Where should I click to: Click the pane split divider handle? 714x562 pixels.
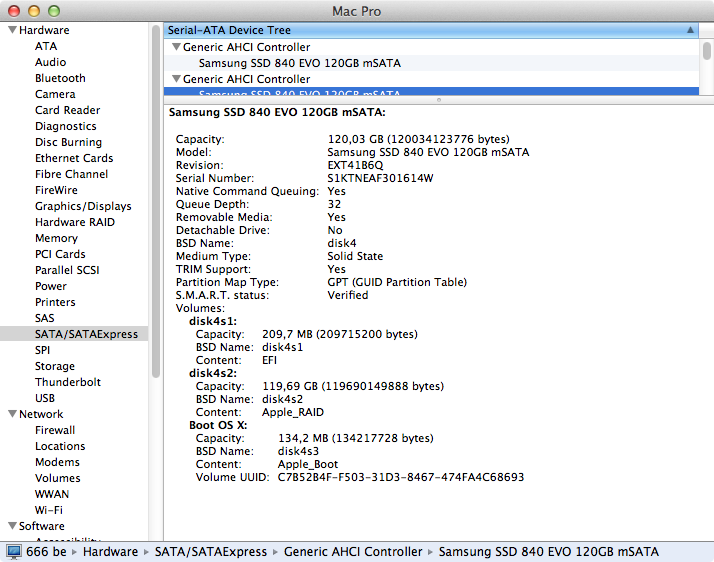[x=439, y=100]
